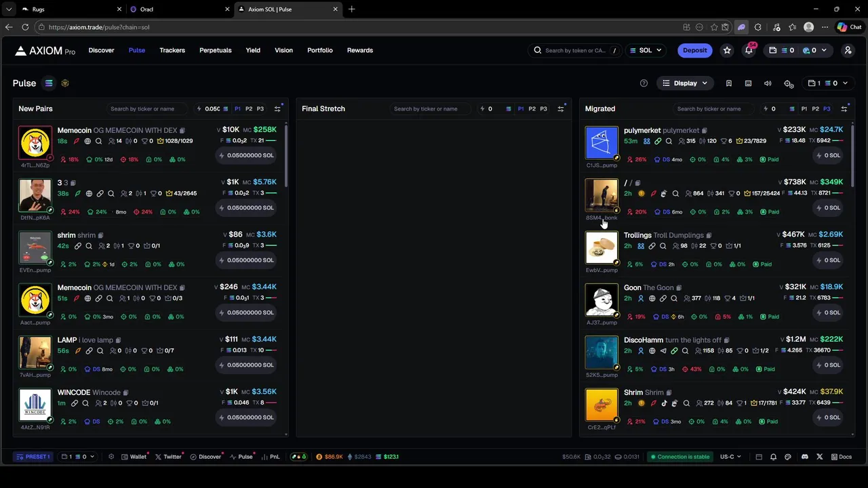Open the user profile settings icon
868x488 pixels.
click(x=848, y=50)
